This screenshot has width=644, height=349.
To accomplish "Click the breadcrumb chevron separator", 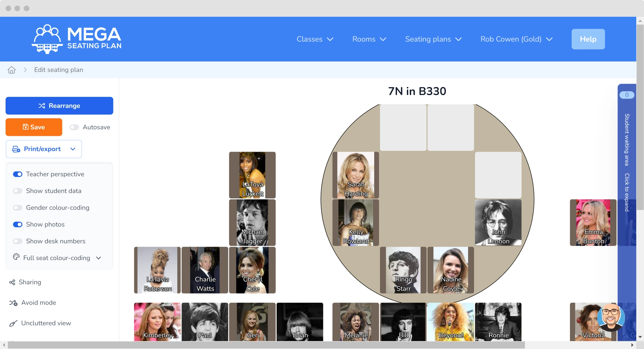I will pyautogui.click(x=25, y=70).
